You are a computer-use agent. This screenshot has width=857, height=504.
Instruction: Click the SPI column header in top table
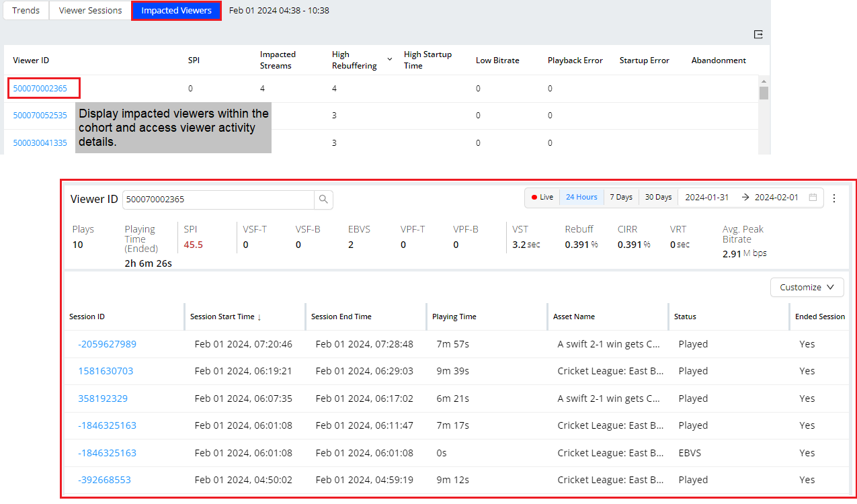pos(194,60)
